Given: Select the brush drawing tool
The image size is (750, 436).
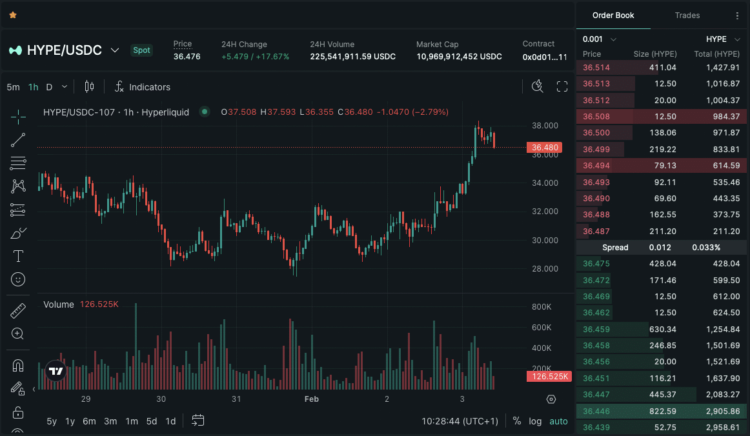Looking at the screenshot, I should [18, 233].
